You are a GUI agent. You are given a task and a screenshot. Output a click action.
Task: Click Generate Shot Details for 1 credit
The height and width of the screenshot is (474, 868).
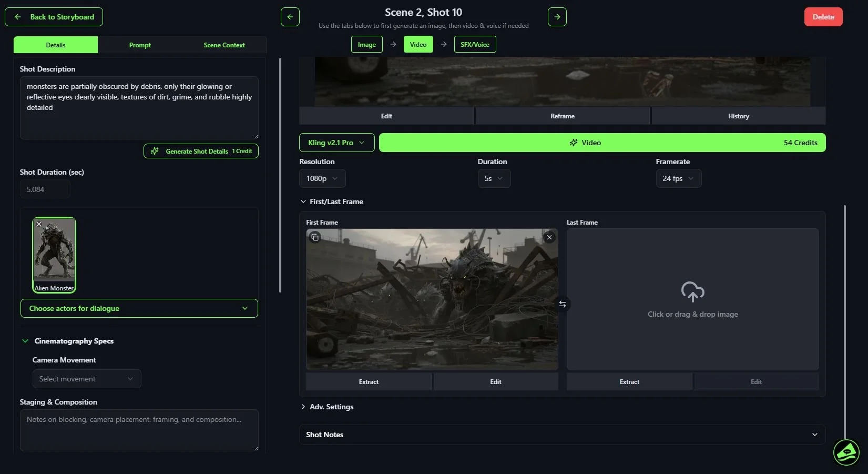[x=200, y=151]
